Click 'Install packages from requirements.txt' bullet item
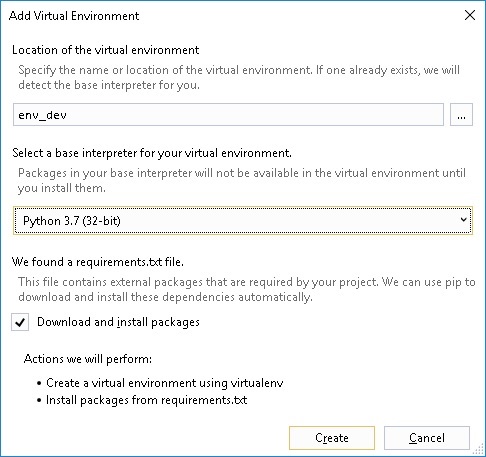The image size is (486, 457). pyautogui.click(x=147, y=400)
